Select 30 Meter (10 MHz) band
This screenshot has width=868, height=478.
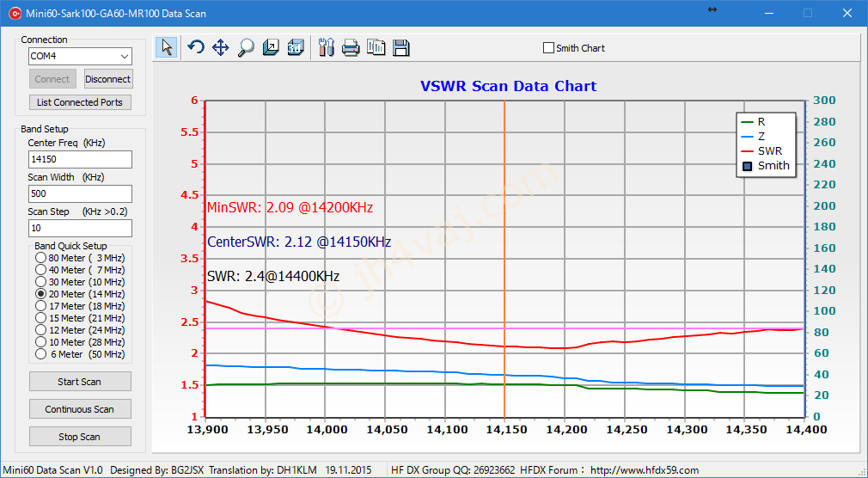pyautogui.click(x=80, y=282)
